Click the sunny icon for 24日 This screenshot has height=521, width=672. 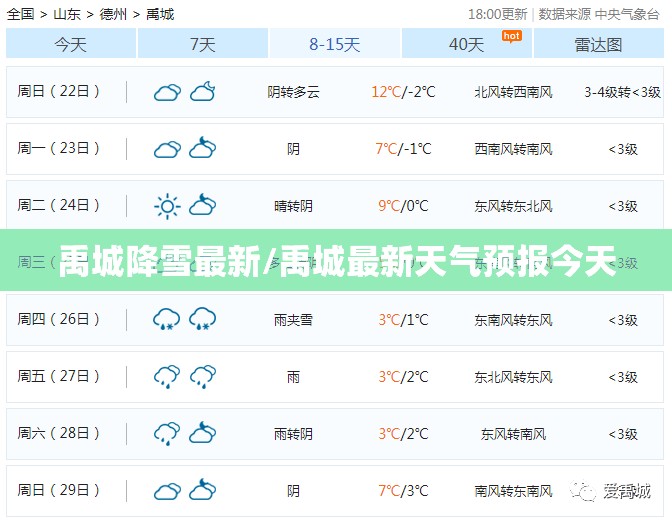pyautogui.click(x=167, y=207)
